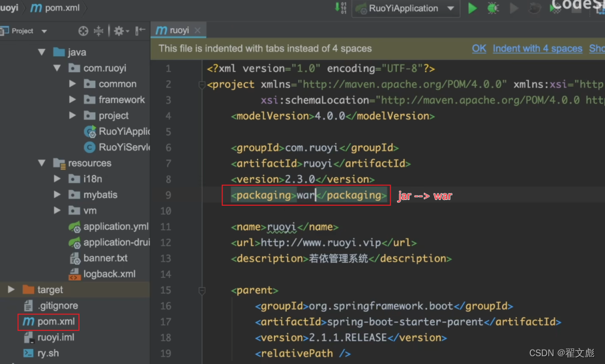The height and width of the screenshot is (364, 605).
Task: Run RuoYiApplication with green play button
Action: (473, 8)
